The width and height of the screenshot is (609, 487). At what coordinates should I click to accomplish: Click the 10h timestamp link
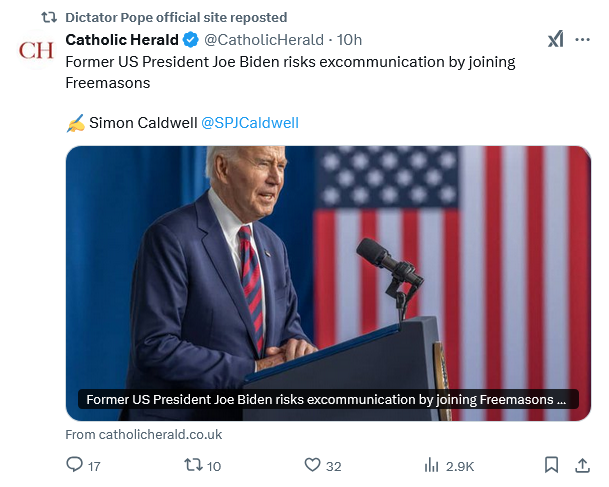350,40
